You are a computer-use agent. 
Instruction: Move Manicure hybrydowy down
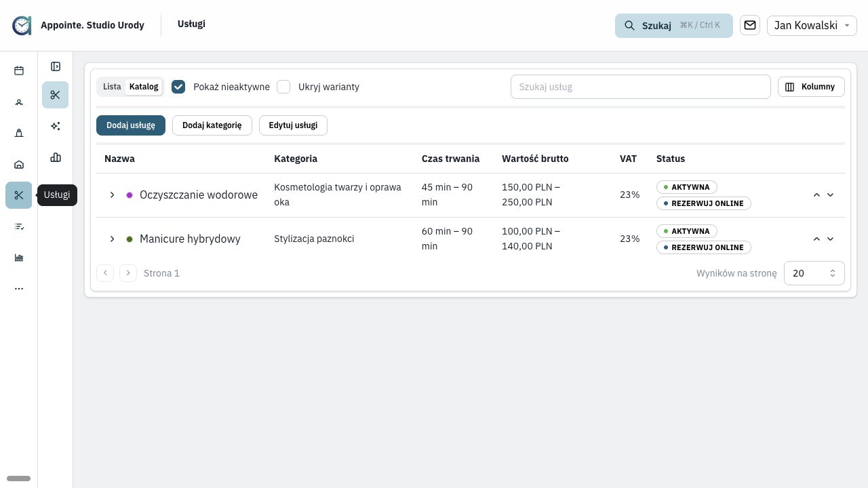830,239
